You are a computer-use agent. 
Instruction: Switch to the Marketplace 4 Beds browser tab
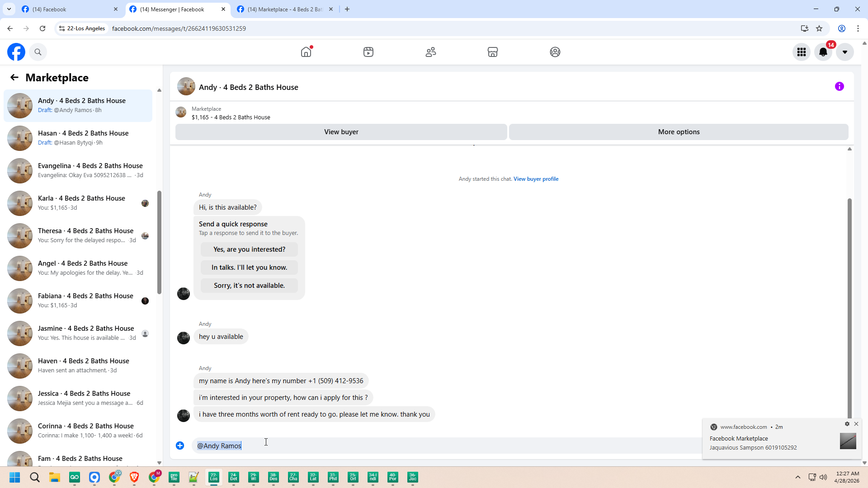point(285,9)
